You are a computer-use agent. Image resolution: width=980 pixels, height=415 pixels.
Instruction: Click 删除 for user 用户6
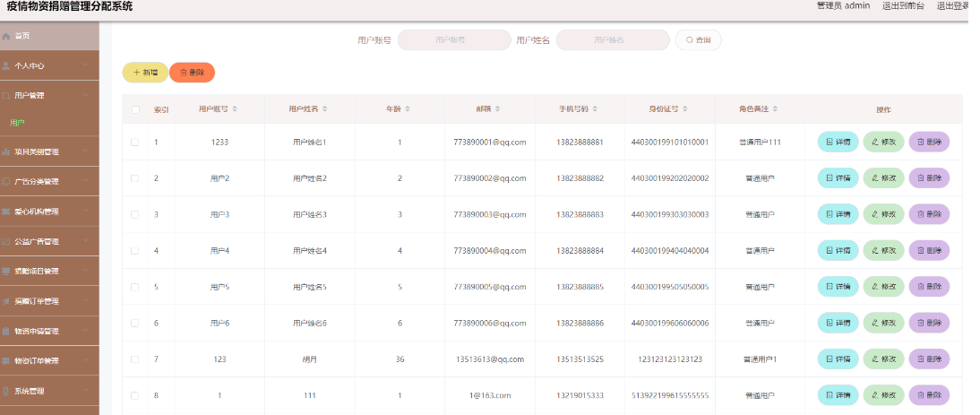point(929,323)
